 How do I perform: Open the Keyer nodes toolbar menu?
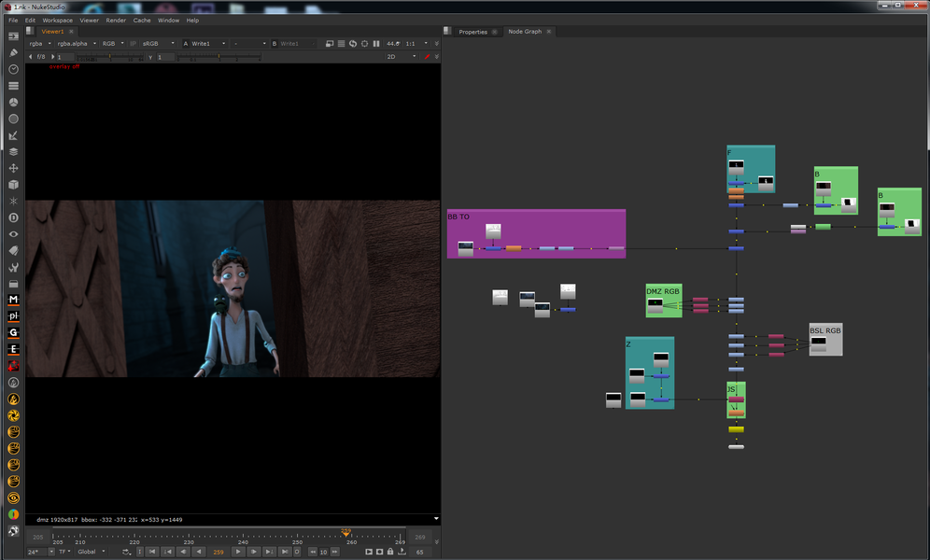13,135
